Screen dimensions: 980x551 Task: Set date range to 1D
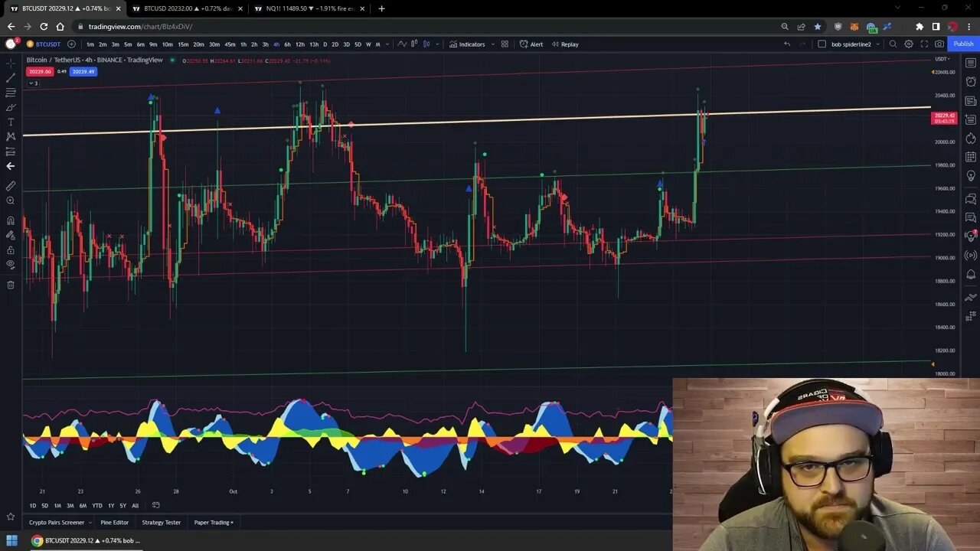(33, 506)
